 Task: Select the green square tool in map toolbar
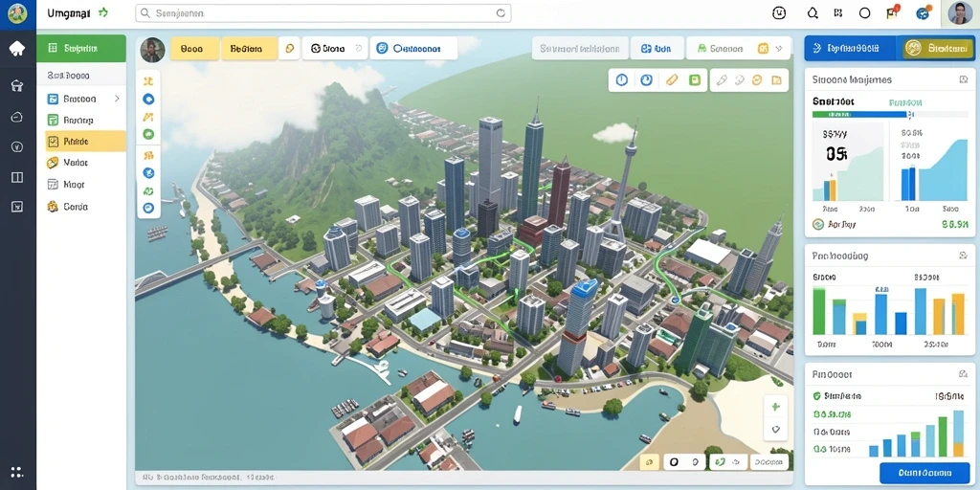click(x=695, y=80)
